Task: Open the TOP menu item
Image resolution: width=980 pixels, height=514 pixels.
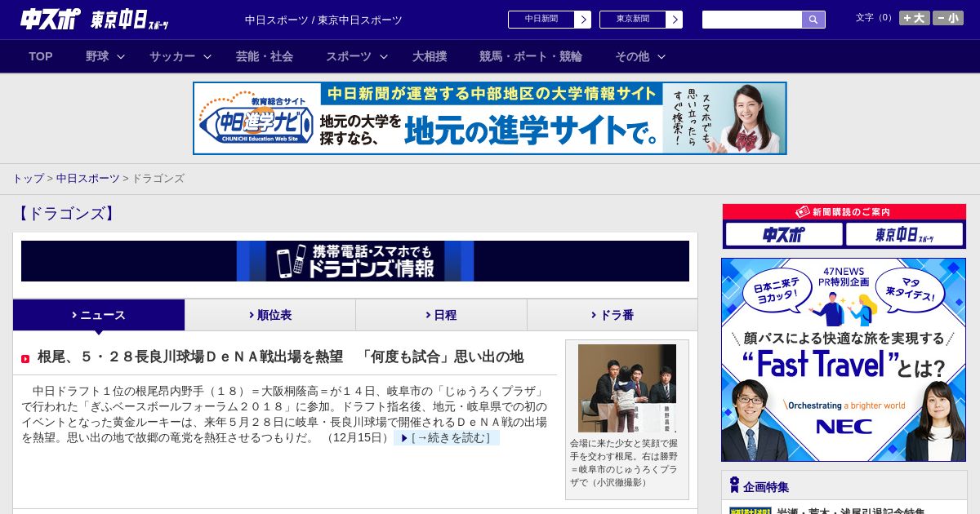Action: coord(41,56)
